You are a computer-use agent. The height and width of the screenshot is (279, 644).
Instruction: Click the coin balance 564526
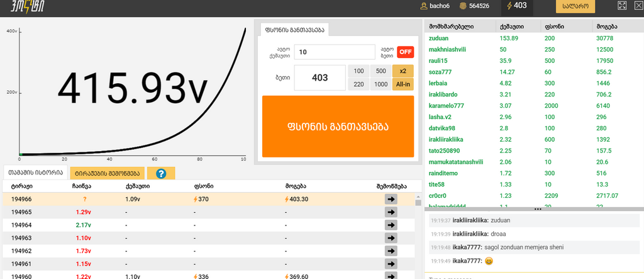click(474, 6)
